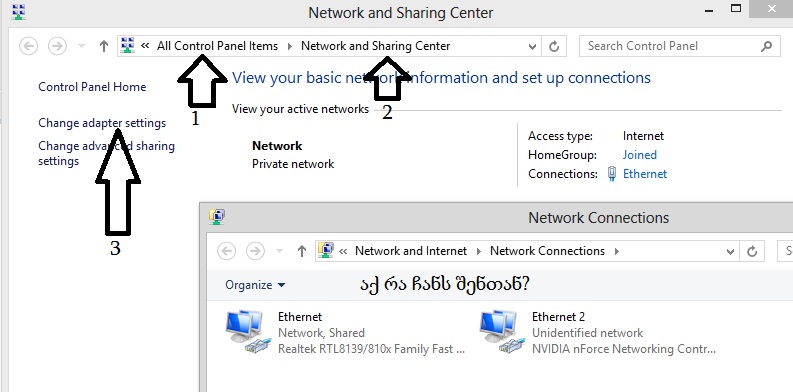This screenshot has width=793, height=392.
Task: Click Network and Sharing Center title bar icon
Action: tap(18, 12)
